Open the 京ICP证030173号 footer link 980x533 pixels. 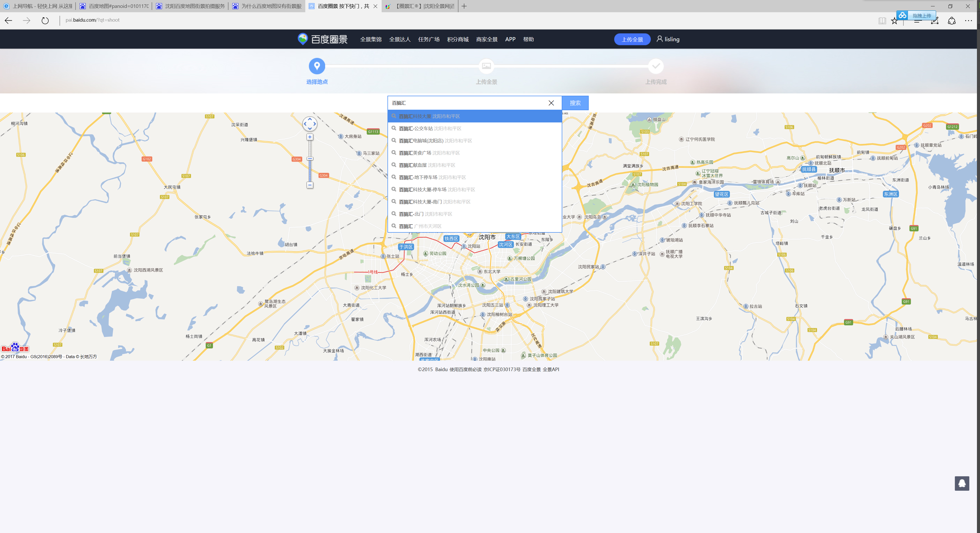click(502, 369)
